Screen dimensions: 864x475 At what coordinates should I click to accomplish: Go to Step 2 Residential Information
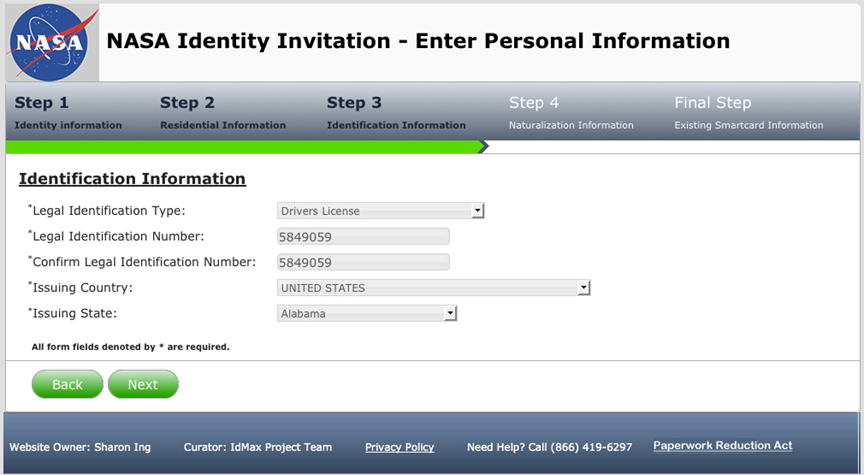tap(222, 113)
